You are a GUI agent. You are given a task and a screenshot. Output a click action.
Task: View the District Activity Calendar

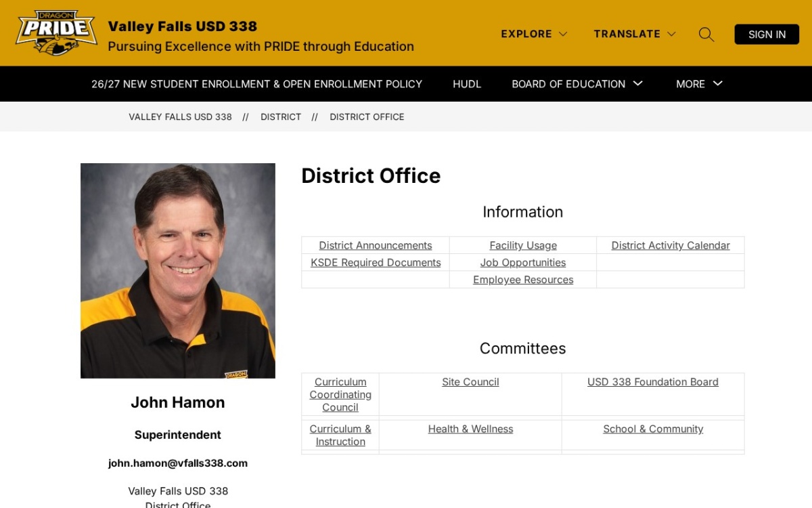click(x=671, y=245)
